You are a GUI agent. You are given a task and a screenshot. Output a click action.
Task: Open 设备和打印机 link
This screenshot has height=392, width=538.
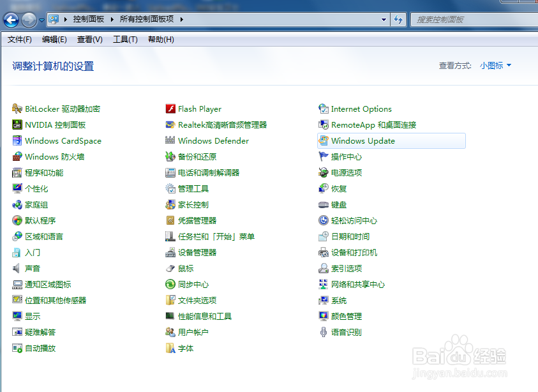coord(354,253)
